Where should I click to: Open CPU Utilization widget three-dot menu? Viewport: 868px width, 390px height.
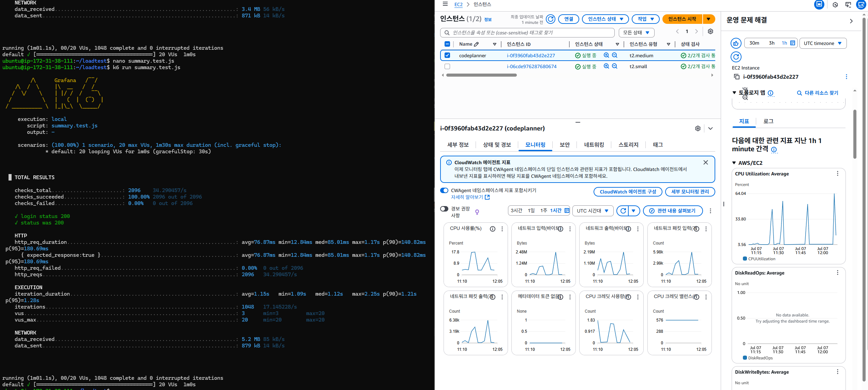click(x=837, y=174)
